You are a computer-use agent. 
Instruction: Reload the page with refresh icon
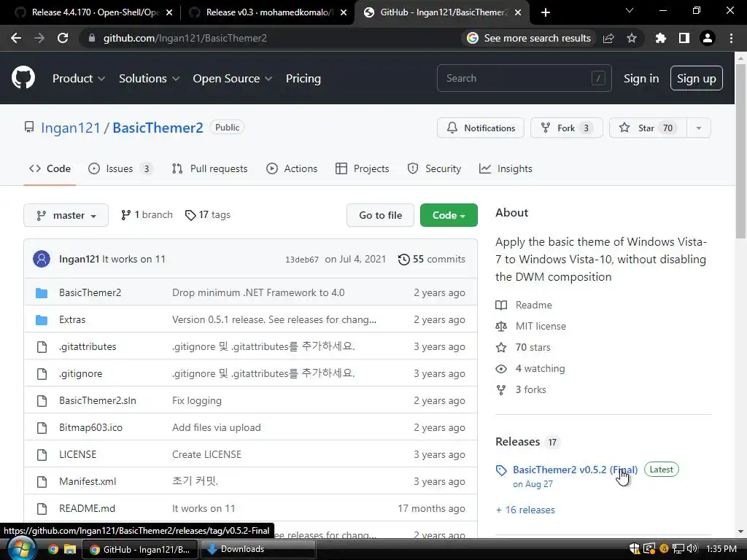63,38
